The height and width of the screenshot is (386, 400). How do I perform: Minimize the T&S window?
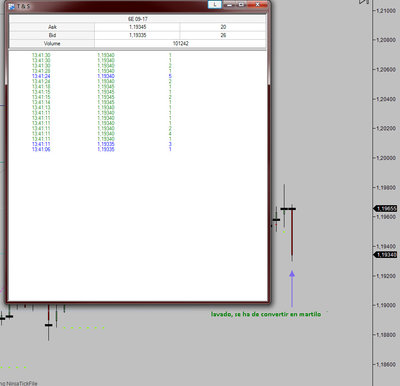229,5
